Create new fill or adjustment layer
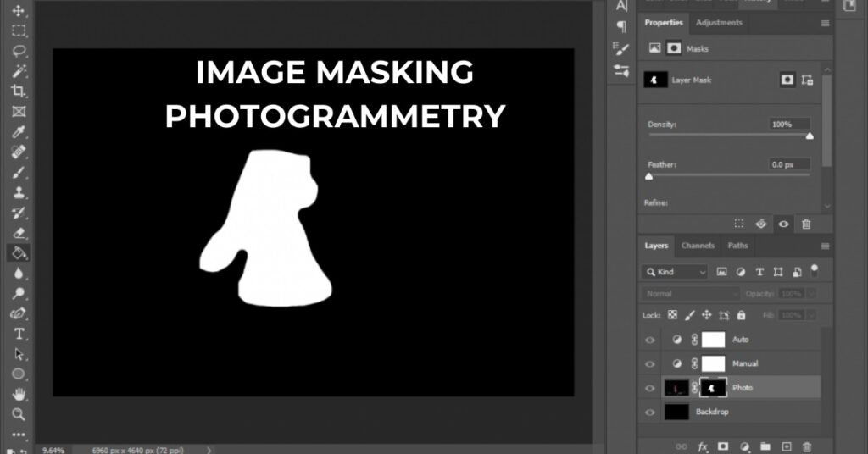This screenshot has height=454, width=868. (x=744, y=446)
